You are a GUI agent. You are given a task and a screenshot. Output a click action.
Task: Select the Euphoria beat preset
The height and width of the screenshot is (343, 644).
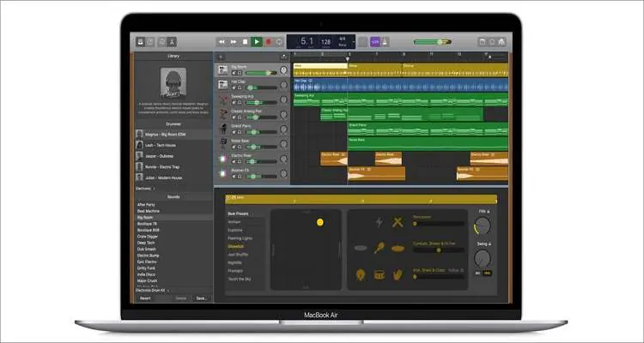pyautogui.click(x=235, y=230)
